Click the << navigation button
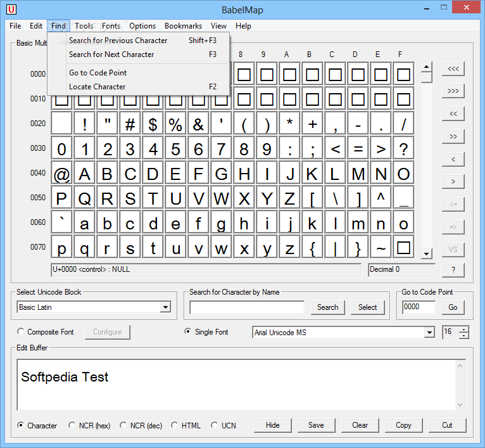485x448 pixels. coord(453,113)
